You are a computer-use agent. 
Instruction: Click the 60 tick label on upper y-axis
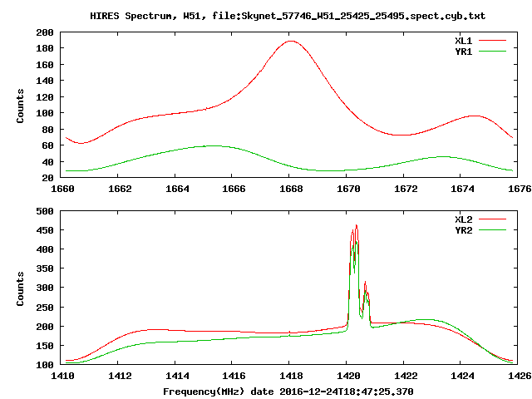click(x=48, y=145)
